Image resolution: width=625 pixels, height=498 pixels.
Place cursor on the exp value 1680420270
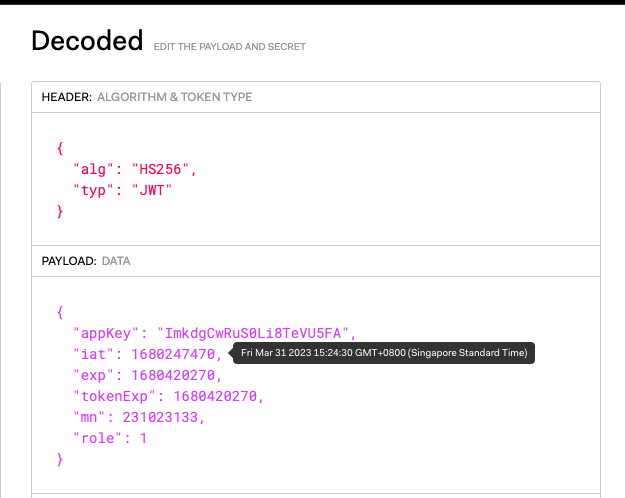coord(177,375)
